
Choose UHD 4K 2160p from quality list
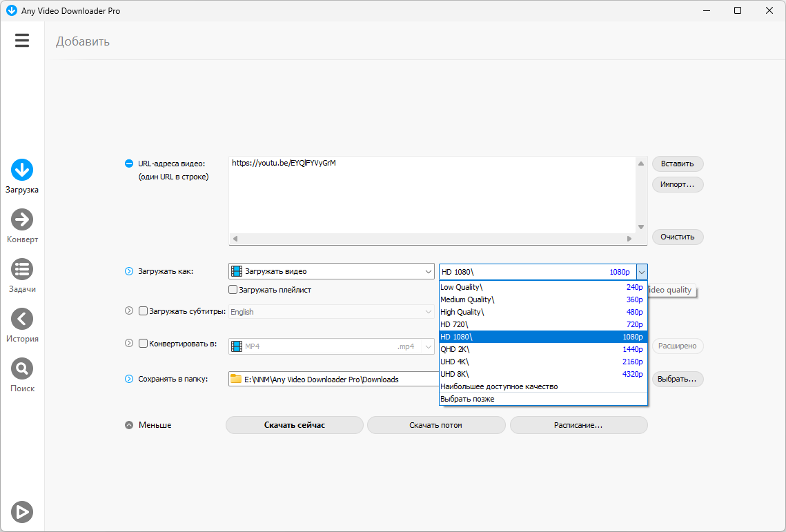pyautogui.click(x=543, y=362)
